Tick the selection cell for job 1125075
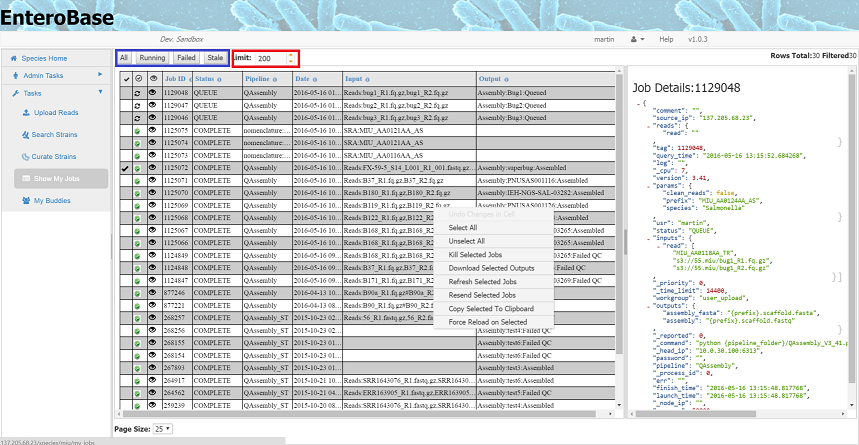This screenshot has height=445, width=859. coord(126,131)
